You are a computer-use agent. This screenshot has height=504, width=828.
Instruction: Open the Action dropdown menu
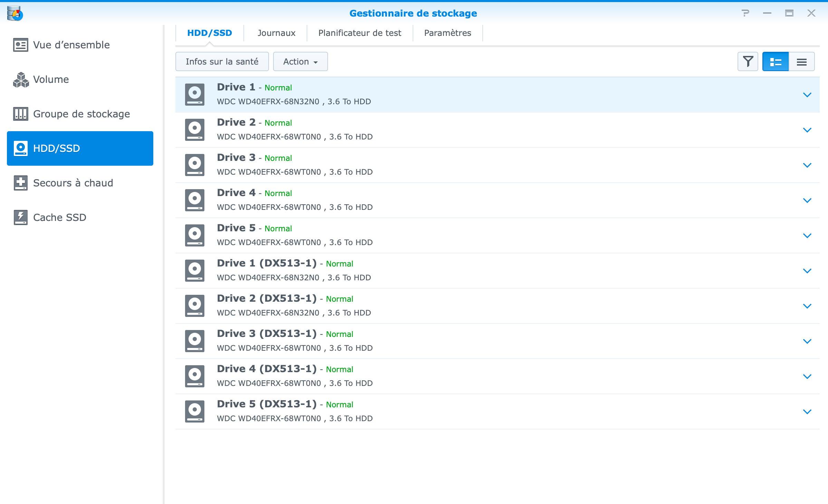300,62
